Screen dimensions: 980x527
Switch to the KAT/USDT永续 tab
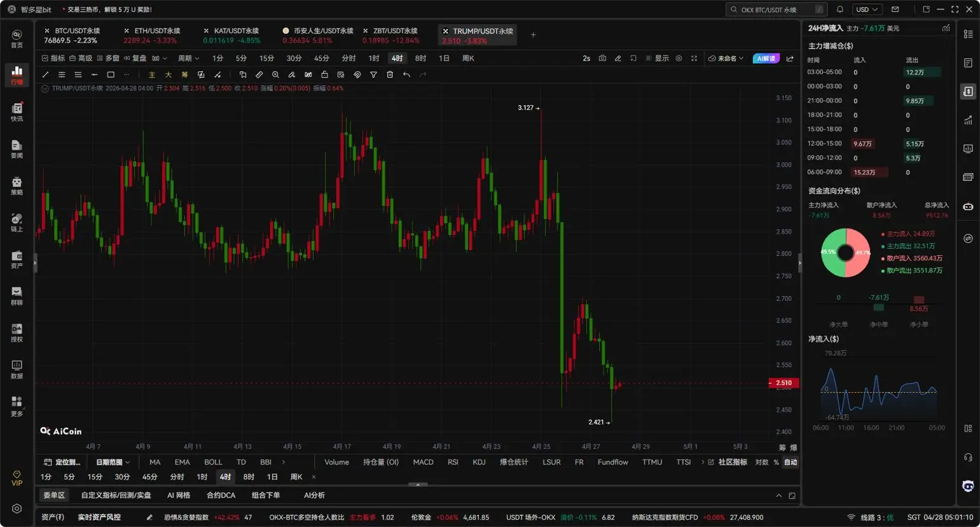231,35
